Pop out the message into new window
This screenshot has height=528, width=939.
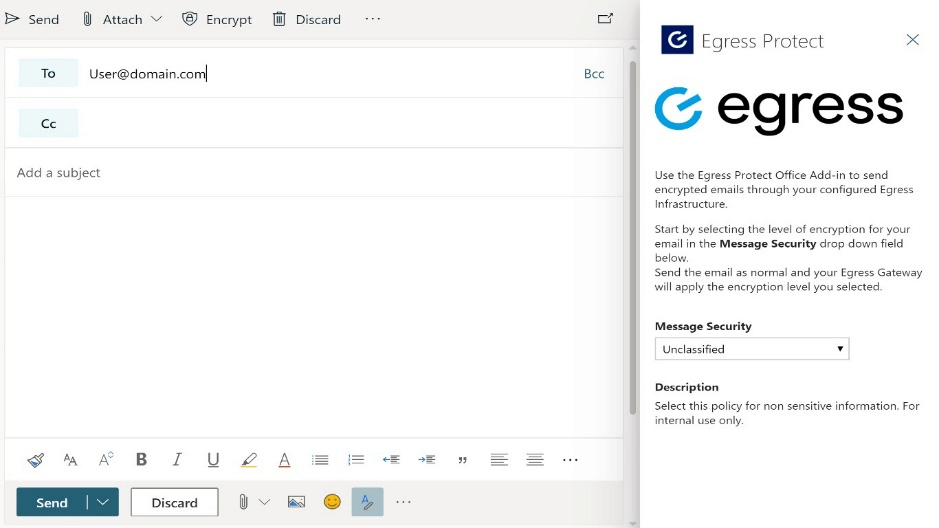tap(605, 19)
